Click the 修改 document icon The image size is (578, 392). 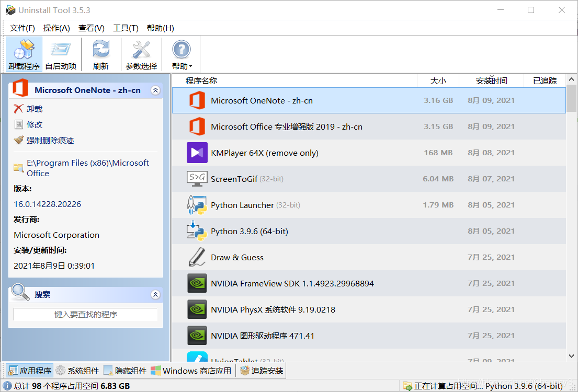18,124
